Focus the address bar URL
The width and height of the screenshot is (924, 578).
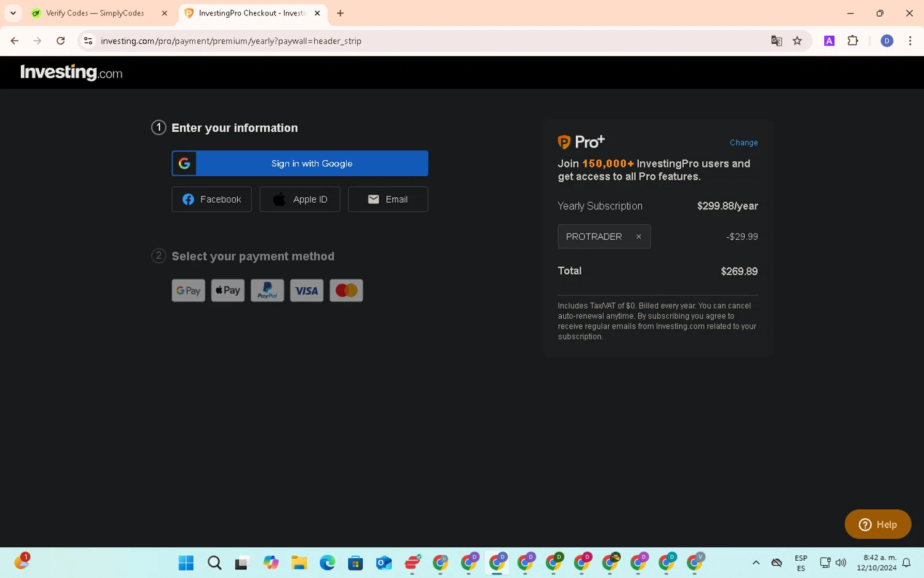tap(231, 41)
